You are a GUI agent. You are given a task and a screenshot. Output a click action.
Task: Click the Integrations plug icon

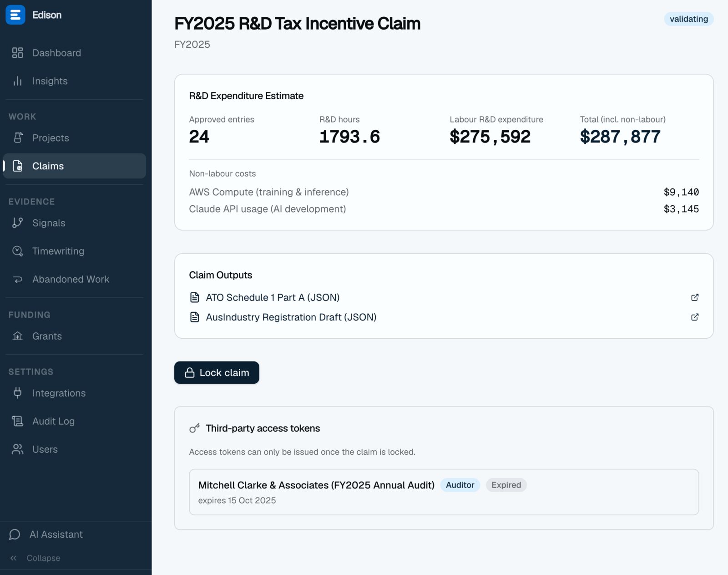[17, 393]
